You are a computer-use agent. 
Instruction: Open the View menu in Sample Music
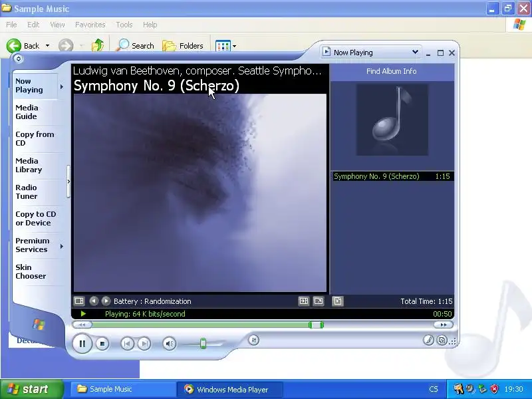[57, 25]
